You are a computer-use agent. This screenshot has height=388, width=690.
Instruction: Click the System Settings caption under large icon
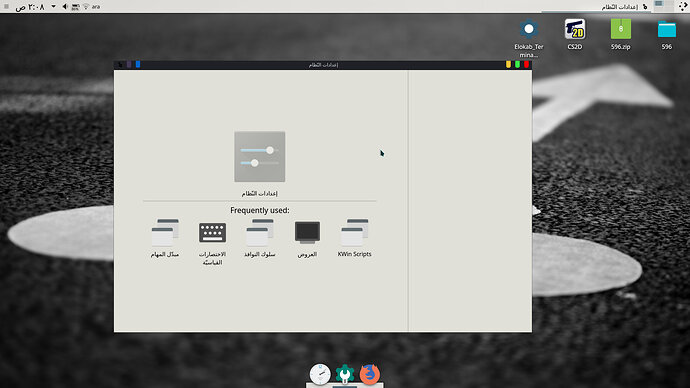[260, 193]
